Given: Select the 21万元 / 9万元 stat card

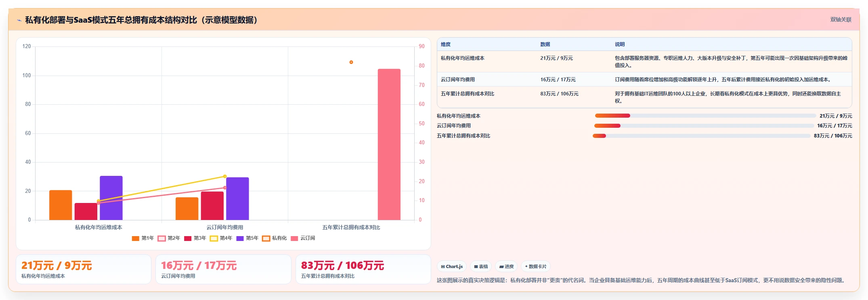Looking at the screenshot, I should (84, 269).
